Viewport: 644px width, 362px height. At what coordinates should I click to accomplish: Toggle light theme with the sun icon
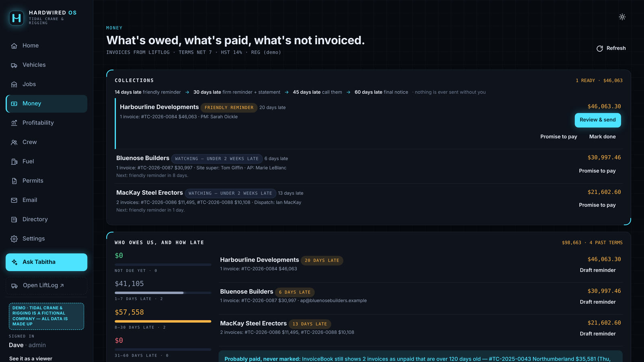click(x=622, y=17)
